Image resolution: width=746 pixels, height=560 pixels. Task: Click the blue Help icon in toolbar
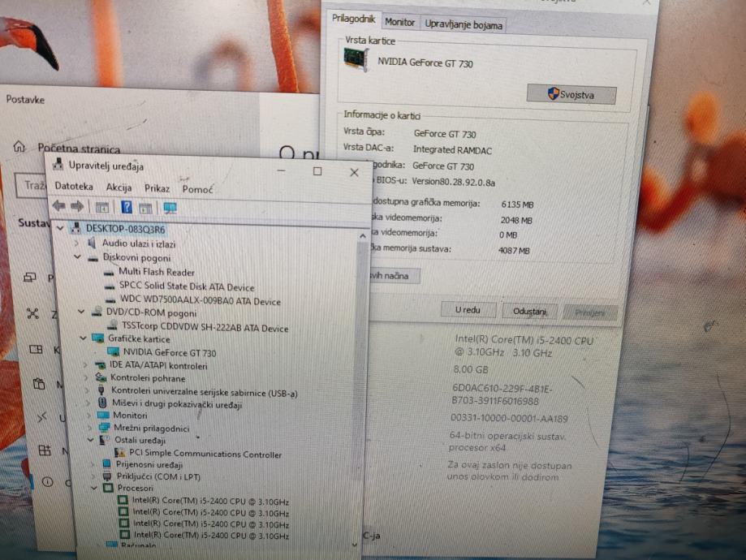coord(127,207)
